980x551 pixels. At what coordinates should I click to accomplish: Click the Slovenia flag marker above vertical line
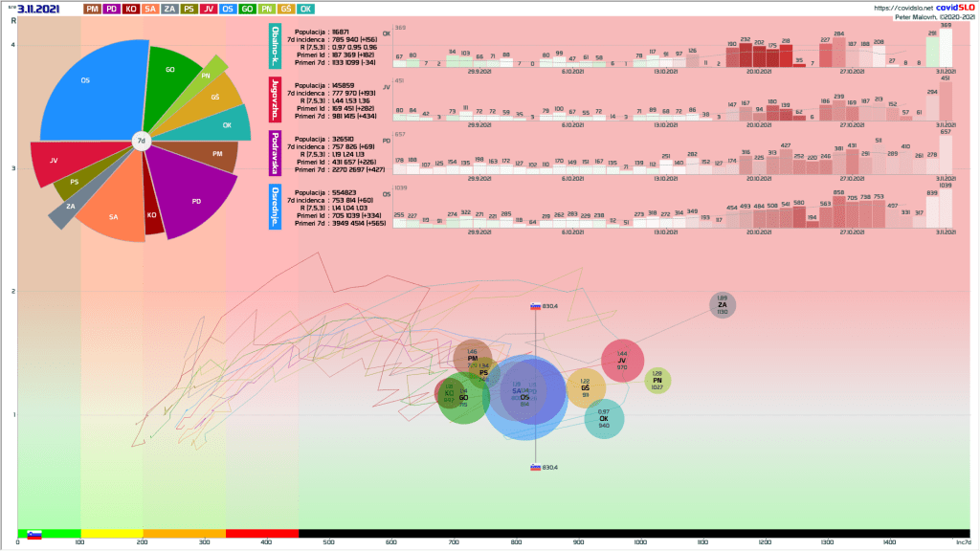(x=536, y=306)
